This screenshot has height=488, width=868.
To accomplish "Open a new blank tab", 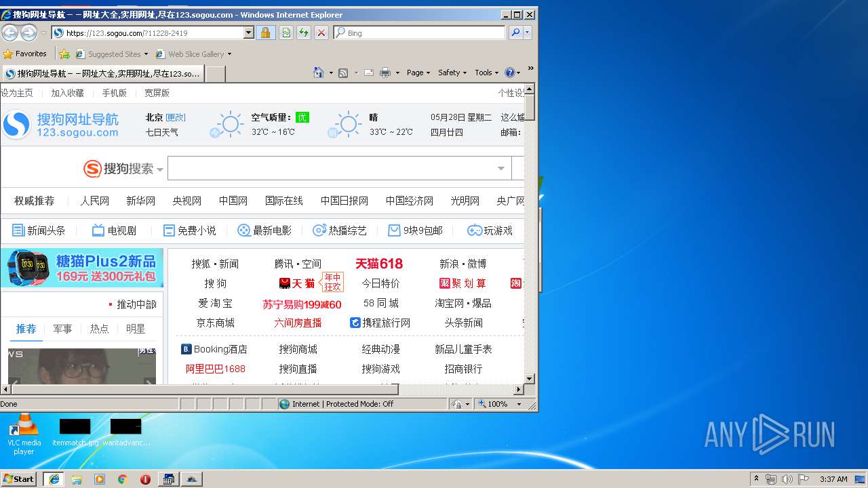I will coord(216,74).
